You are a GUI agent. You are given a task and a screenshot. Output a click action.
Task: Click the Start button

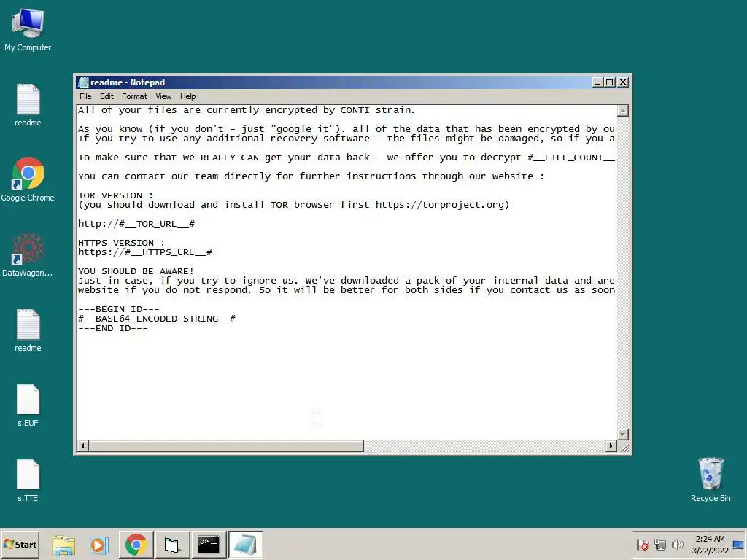coord(20,544)
